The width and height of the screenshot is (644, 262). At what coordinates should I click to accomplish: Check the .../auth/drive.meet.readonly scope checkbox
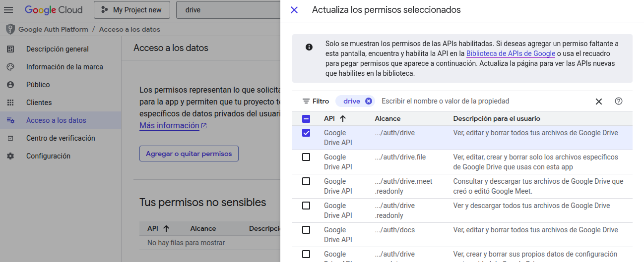[x=306, y=181]
